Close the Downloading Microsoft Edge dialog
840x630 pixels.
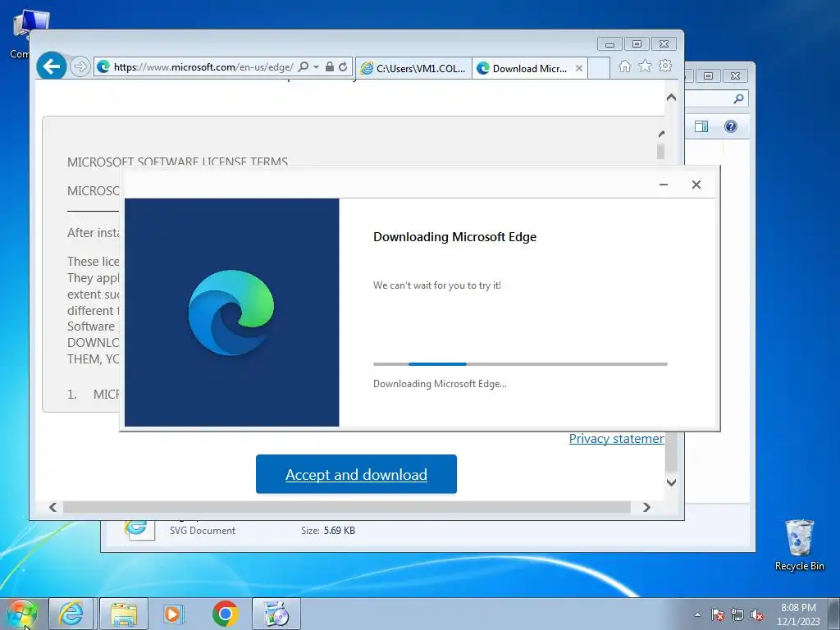click(696, 185)
